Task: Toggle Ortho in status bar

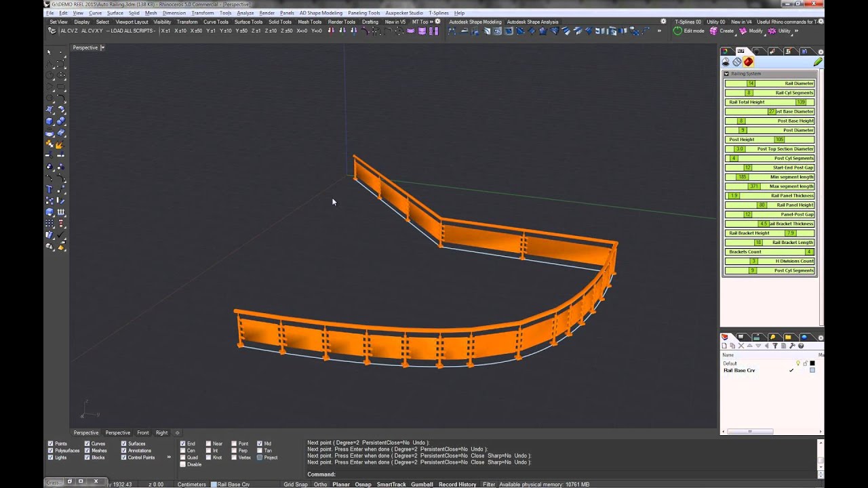Action: (320, 485)
